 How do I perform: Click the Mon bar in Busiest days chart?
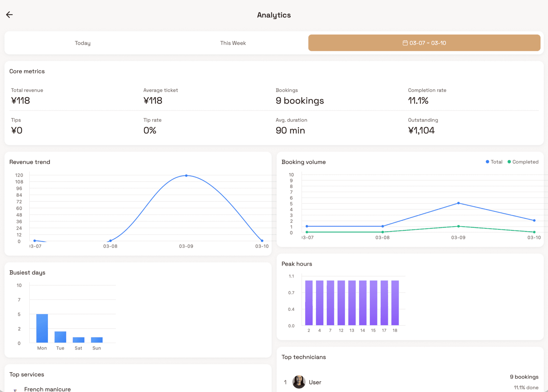click(42, 328)
